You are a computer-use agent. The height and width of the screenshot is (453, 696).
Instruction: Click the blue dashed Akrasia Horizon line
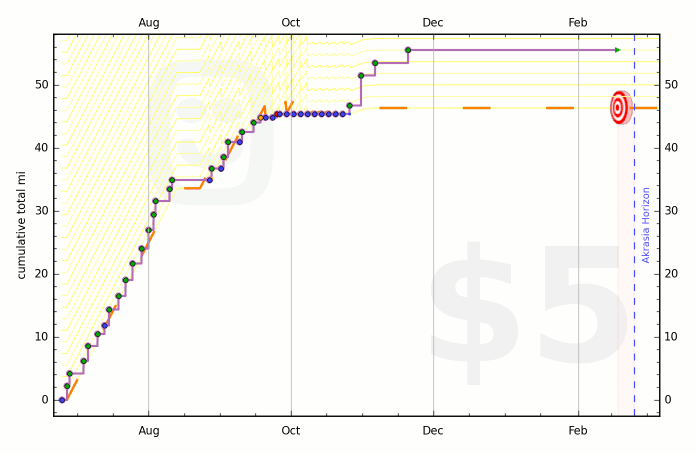634,300
